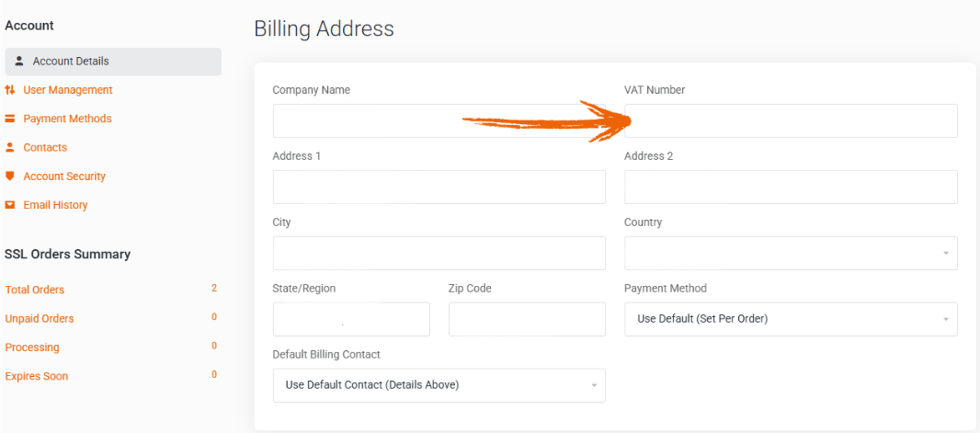Expand the Payment Method dropdown arrow
The height and width of the screenshot is (433, 980).
pyautogui.click(x=946, y=319)
